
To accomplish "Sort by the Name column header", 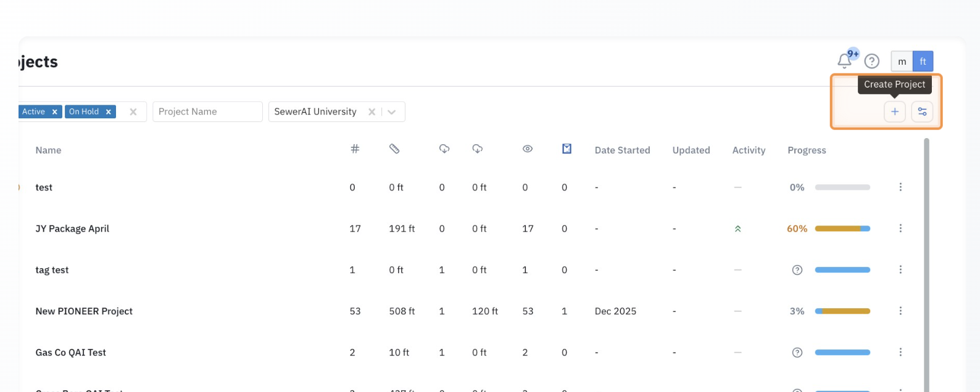I will coord(48,150).
